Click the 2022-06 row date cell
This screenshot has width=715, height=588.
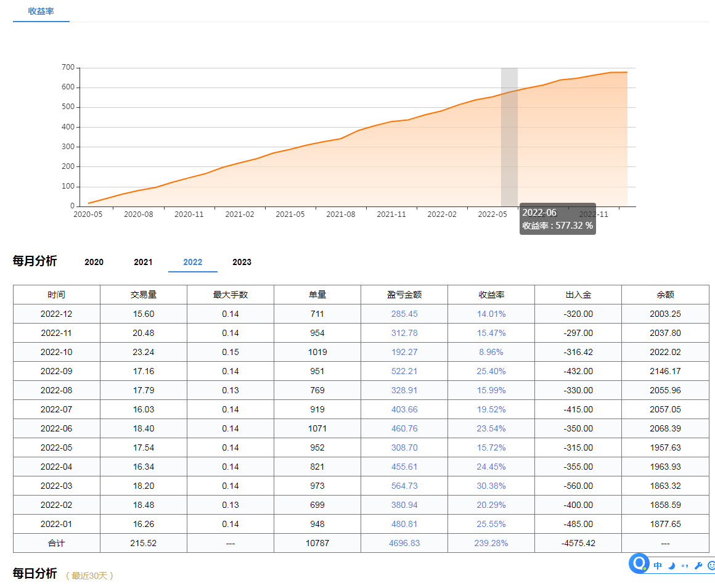(57, 428)
